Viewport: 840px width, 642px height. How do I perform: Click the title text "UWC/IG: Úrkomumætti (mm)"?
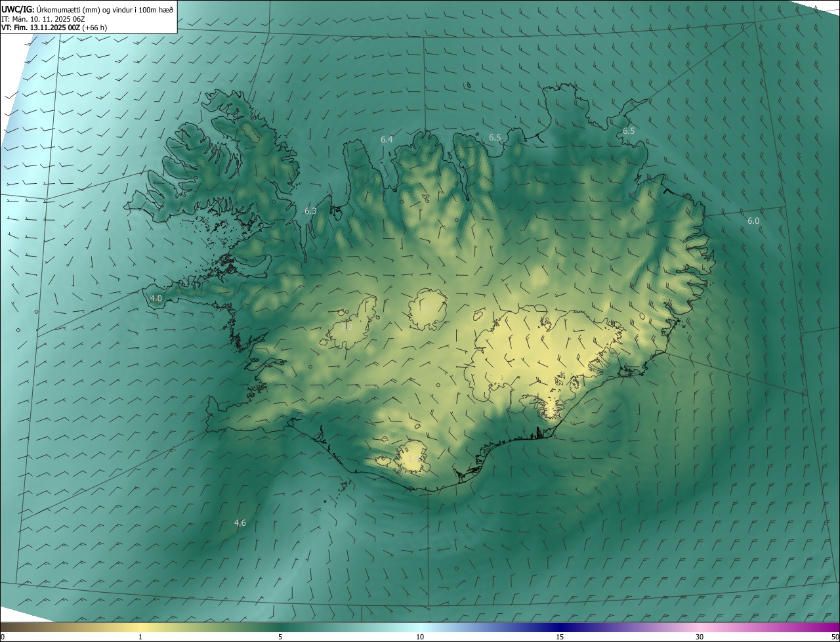[51, 9]
